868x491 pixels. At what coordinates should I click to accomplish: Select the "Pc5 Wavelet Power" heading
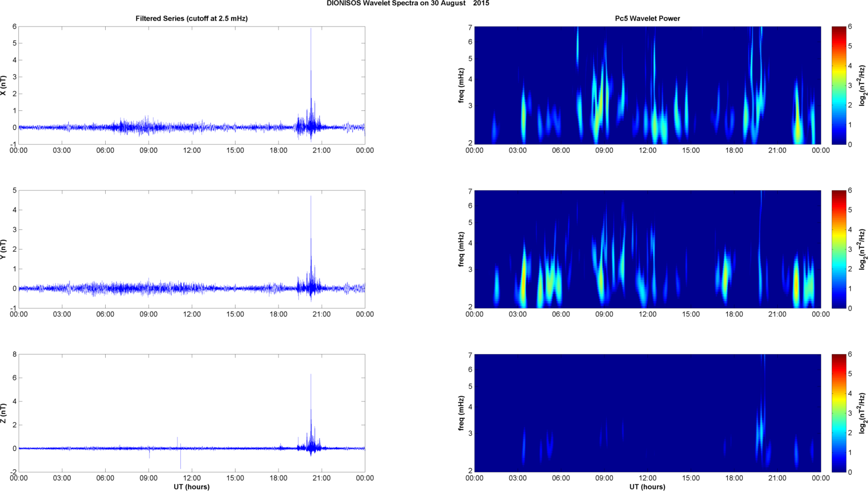(647, 18)
